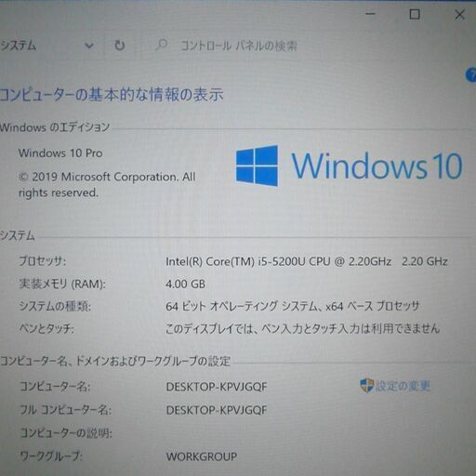Select the 4.00 GB RAM value
The height and width of the screenshot is (476, 476).
coord(185,284)
